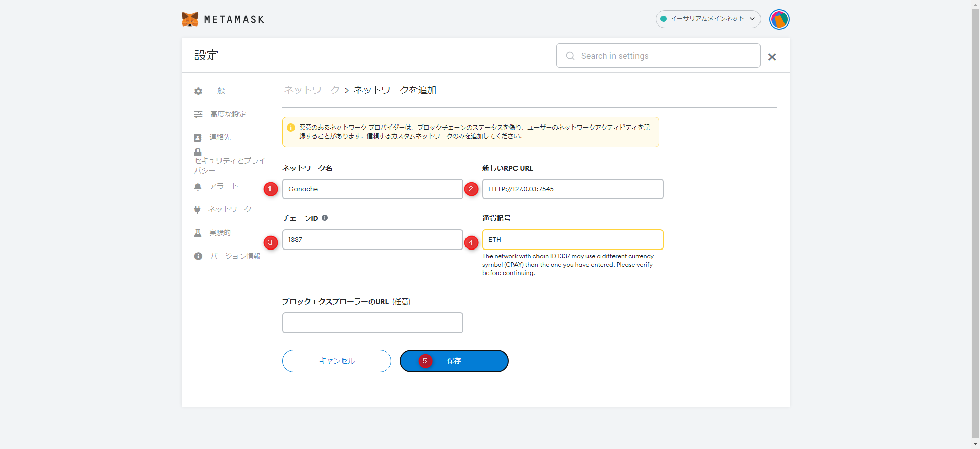
Task: Focus the Search in settings field
Action: click(x=664, y=56)
